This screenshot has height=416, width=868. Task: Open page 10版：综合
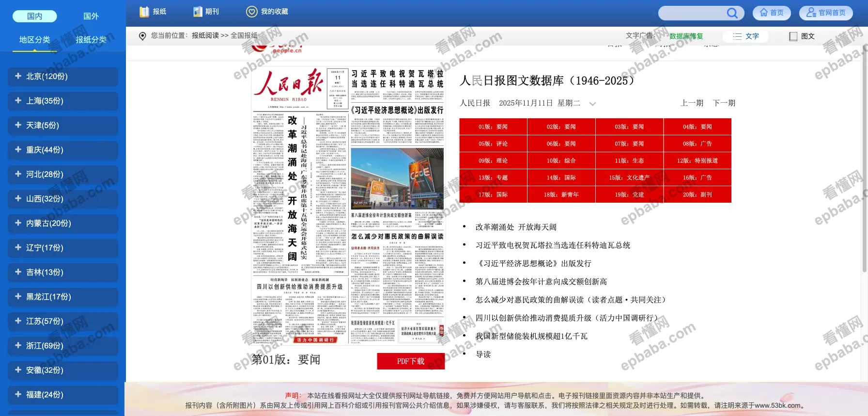pyautogui.click(x=561, y=160)
